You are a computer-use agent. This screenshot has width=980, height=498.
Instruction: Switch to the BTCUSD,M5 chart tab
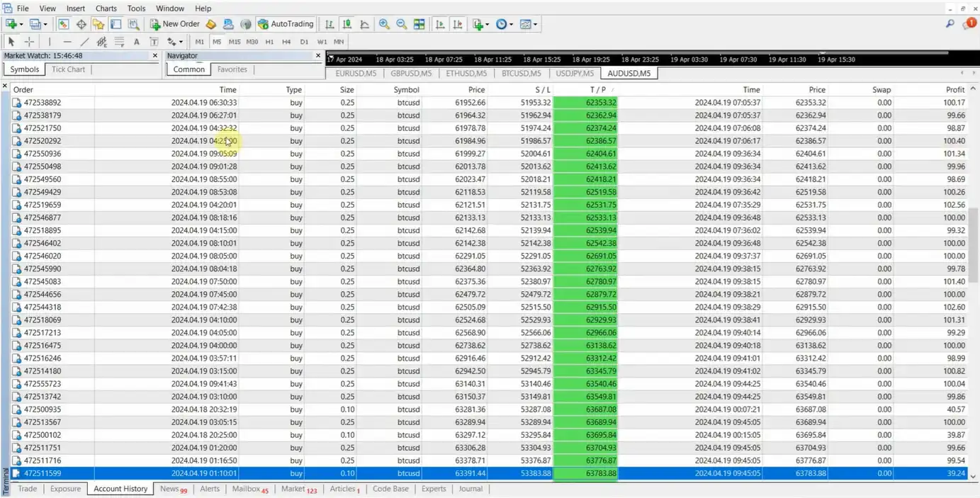[x=521, y=73]
